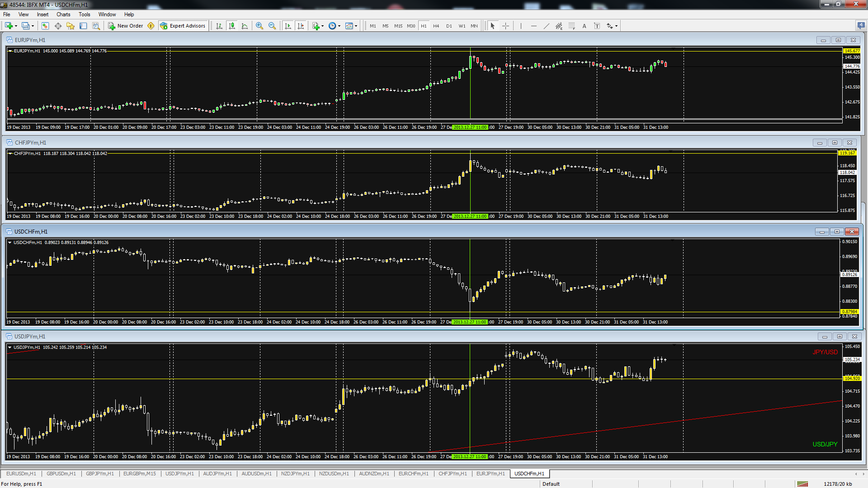This screenshot has height=488, width=868.
Task: Expand the new chart dropdown arrow
Action: (16, 26)
